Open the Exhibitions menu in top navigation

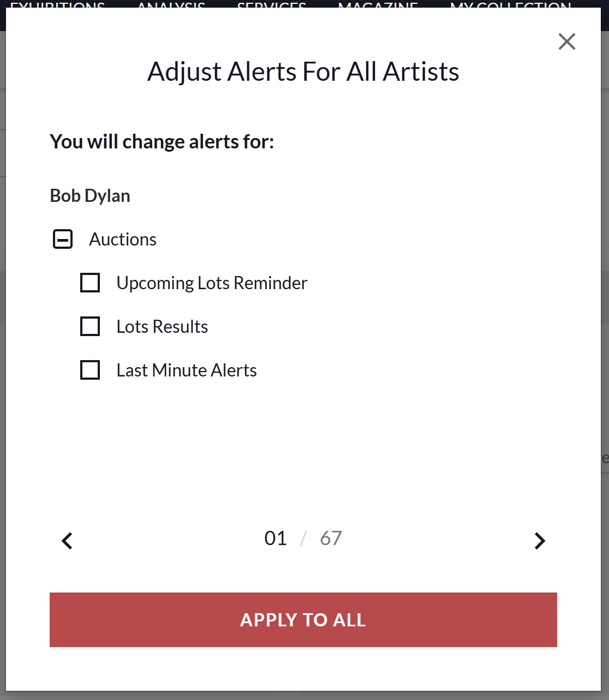click(57, 5)
